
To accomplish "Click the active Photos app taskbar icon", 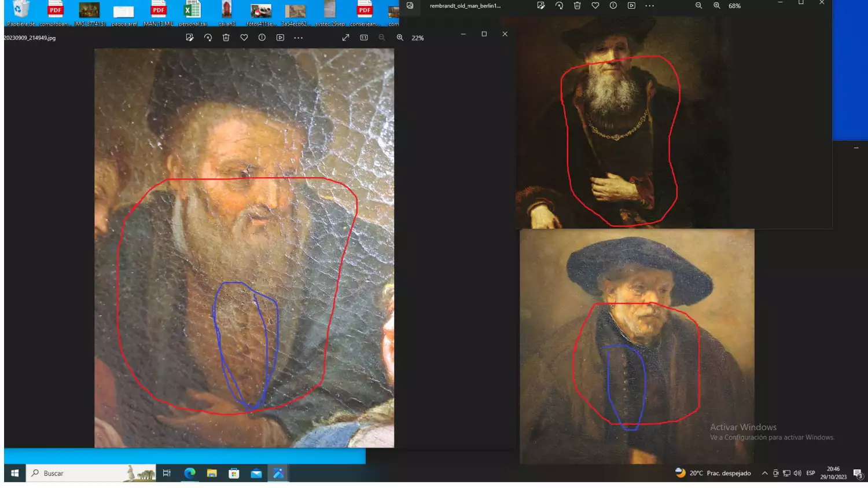I will [x=278, y=473].
